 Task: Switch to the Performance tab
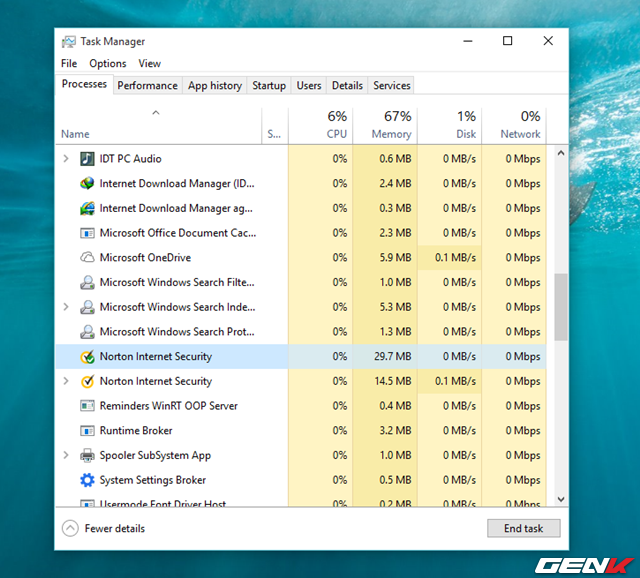[147, 85]
